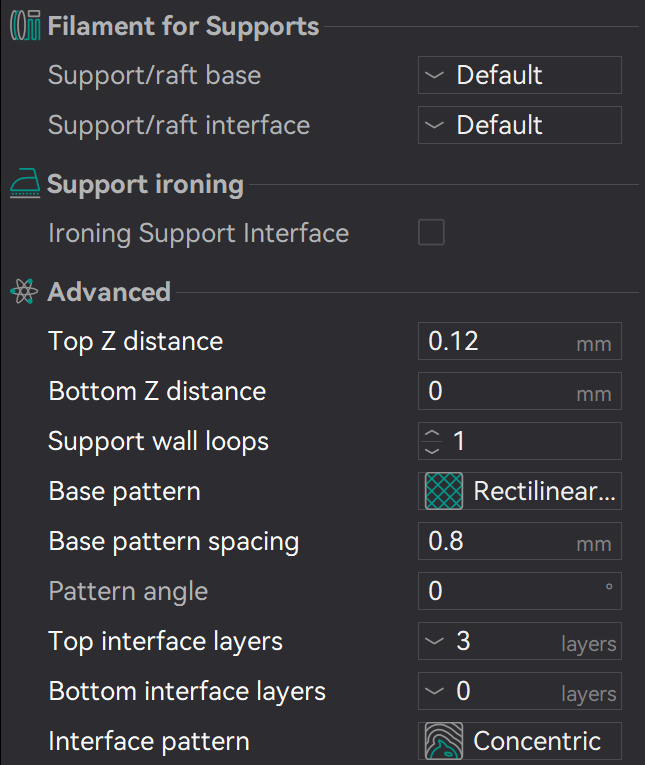The image size is (645, 765).
Task: Enable the Ironing Support Interface checkbox
Action: [x=431, y=233]
